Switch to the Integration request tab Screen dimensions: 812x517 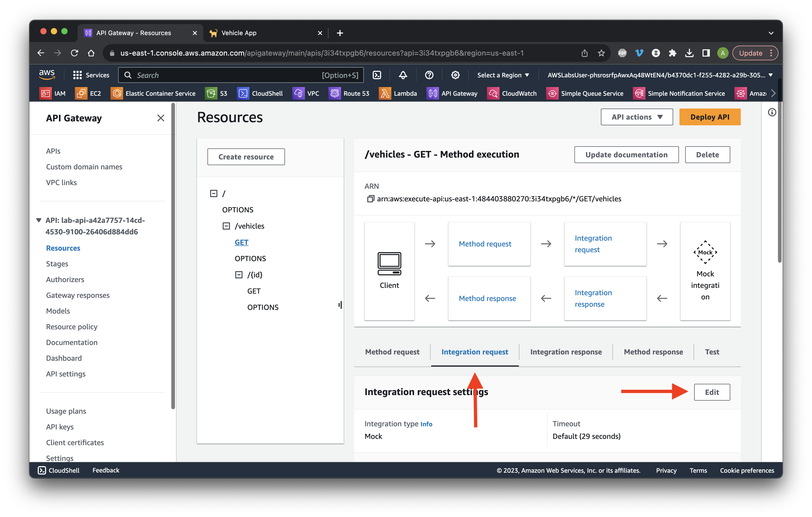pos(474,352)
